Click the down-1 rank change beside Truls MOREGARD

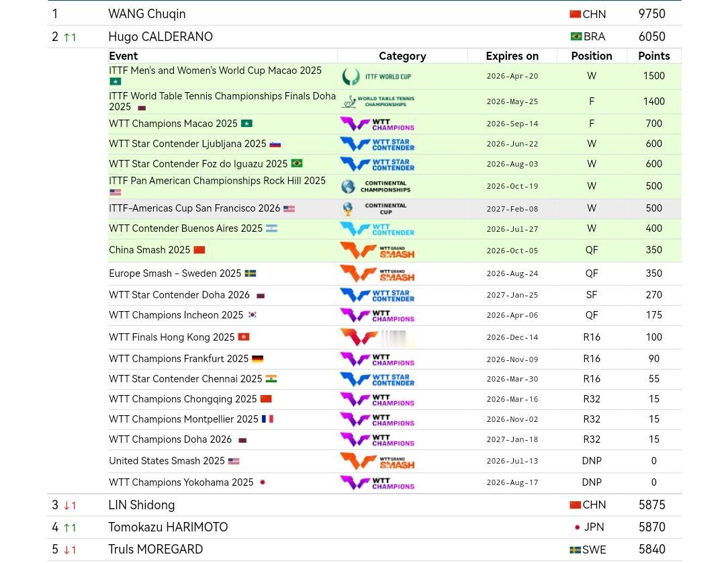70,550
